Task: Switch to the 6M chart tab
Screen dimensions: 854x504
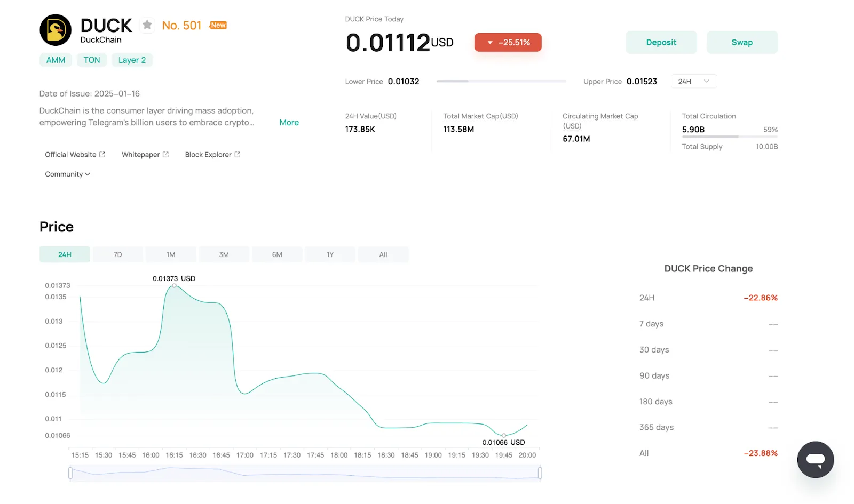Action: [x=277, y=254]
